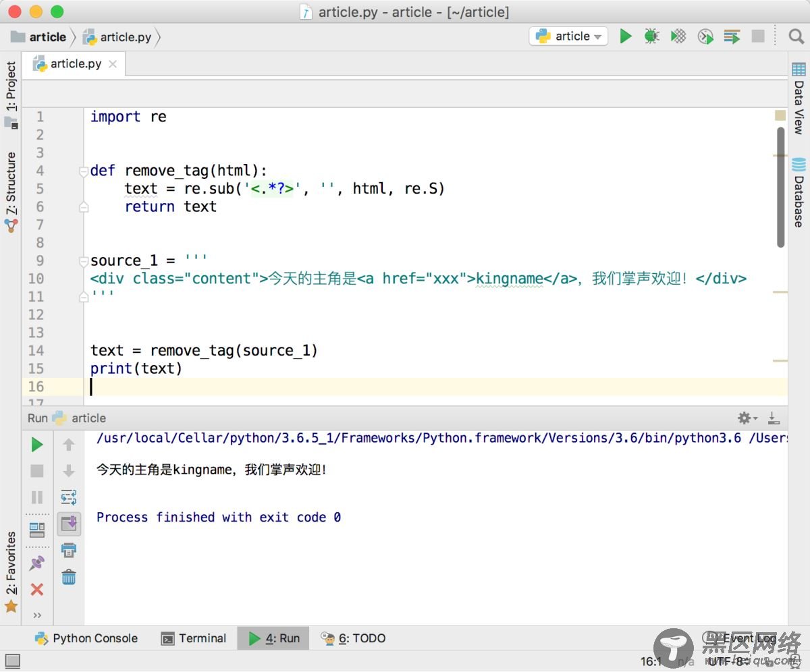Screen dimensions: 810x672
Task: Open the article run configuration dropdown
Action: click(x=568, y=36)
